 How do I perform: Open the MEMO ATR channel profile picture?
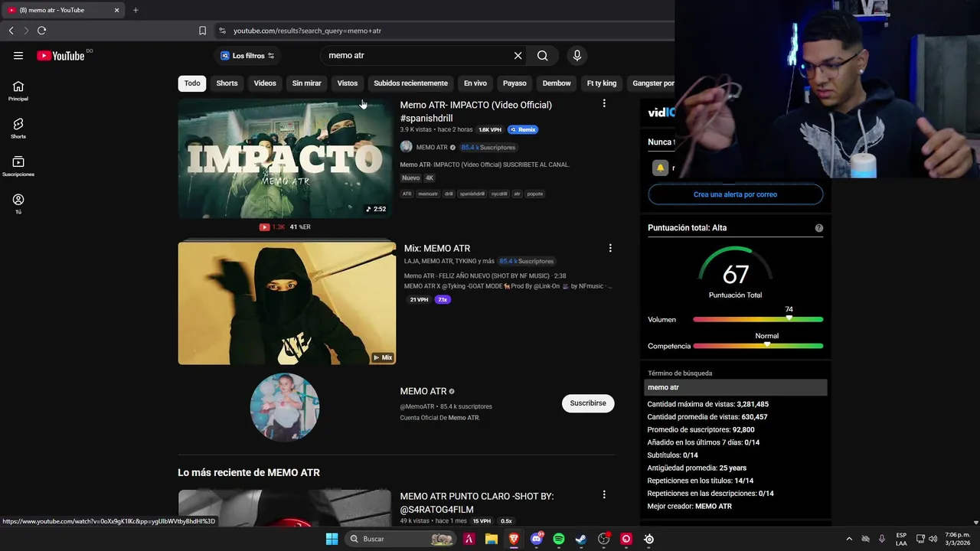click(x=285, y=407)
